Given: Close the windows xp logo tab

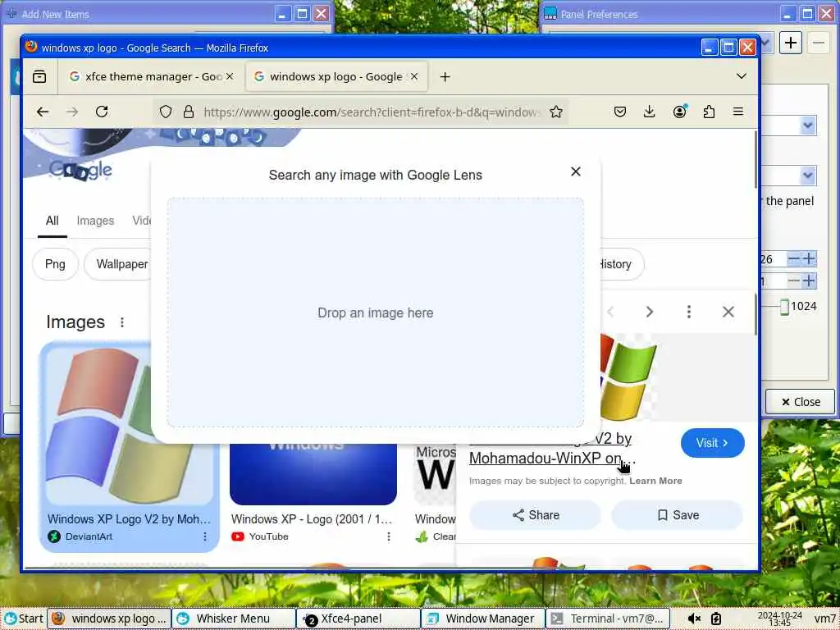Looking at the screenshot, I should pos(414,76).
